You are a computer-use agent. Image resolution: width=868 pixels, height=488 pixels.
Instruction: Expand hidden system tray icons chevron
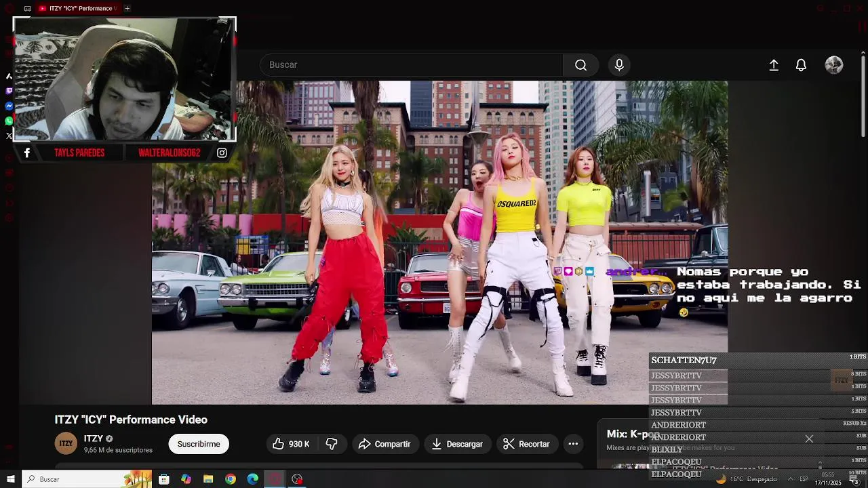(x=790, y=479)
